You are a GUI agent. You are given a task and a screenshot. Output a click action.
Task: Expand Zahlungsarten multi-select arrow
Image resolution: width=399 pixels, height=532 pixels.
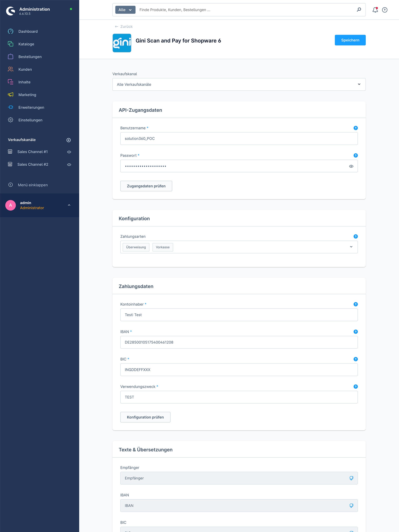point(351,247)
